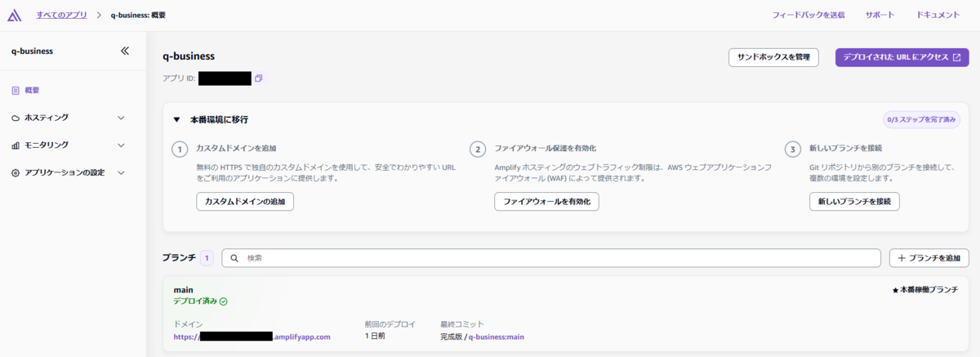
Task: Click the サンドボックスを管理 button
Action: [x=773, y=57]
